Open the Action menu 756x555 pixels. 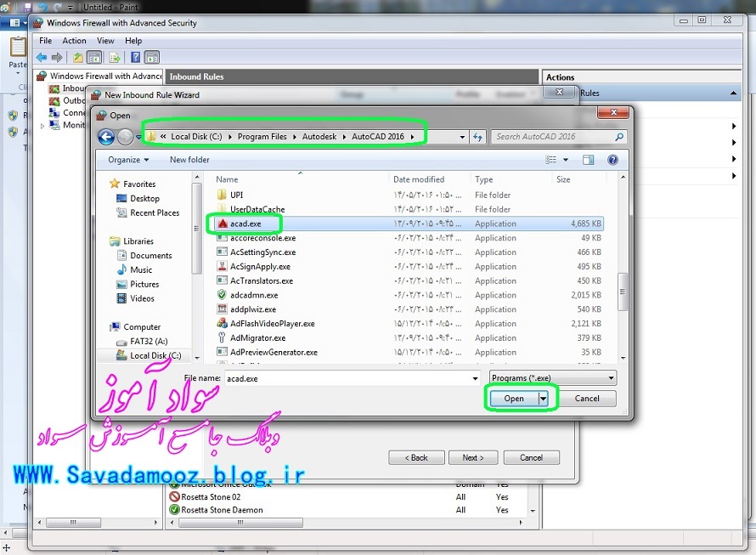tap(74, 41)
